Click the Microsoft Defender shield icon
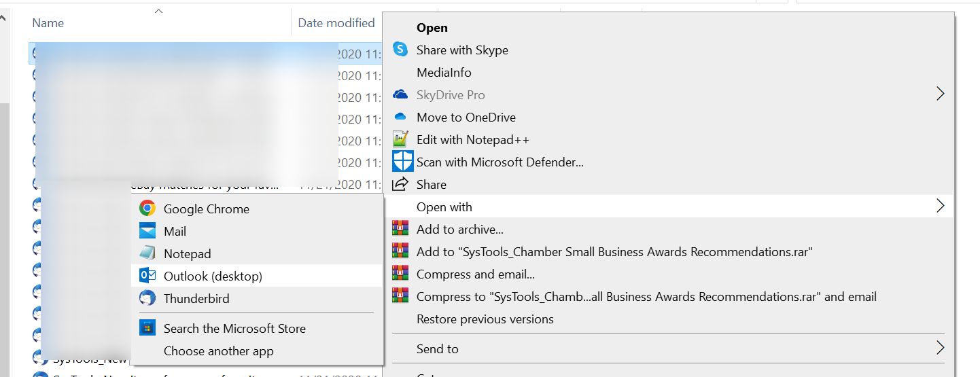980x377 pixels. 403,162
